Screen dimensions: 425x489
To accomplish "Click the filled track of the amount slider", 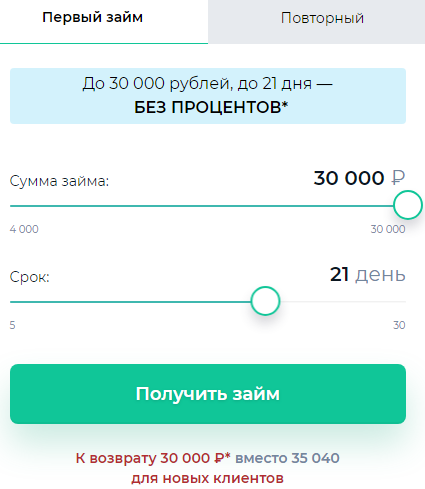I will (201, 206).
